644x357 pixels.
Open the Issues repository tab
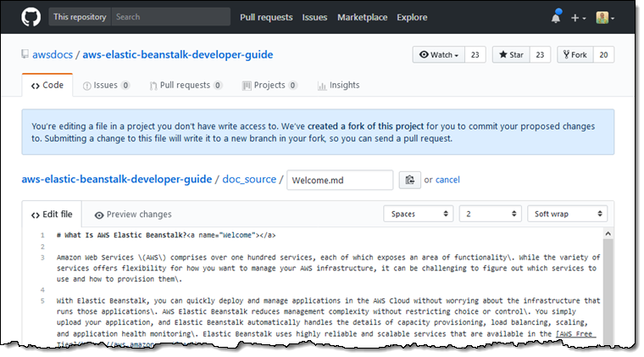(x=106, y=86)
